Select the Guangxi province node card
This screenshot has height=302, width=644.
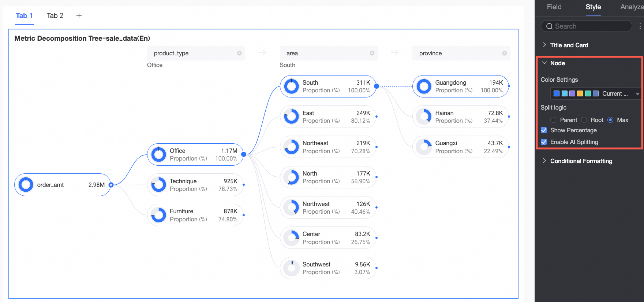pos(461,147)
